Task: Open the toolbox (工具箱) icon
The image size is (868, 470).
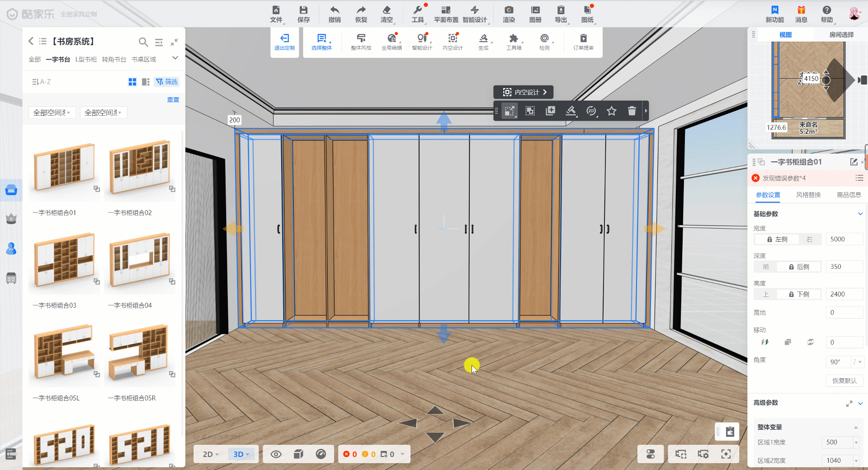Action: 514,42
